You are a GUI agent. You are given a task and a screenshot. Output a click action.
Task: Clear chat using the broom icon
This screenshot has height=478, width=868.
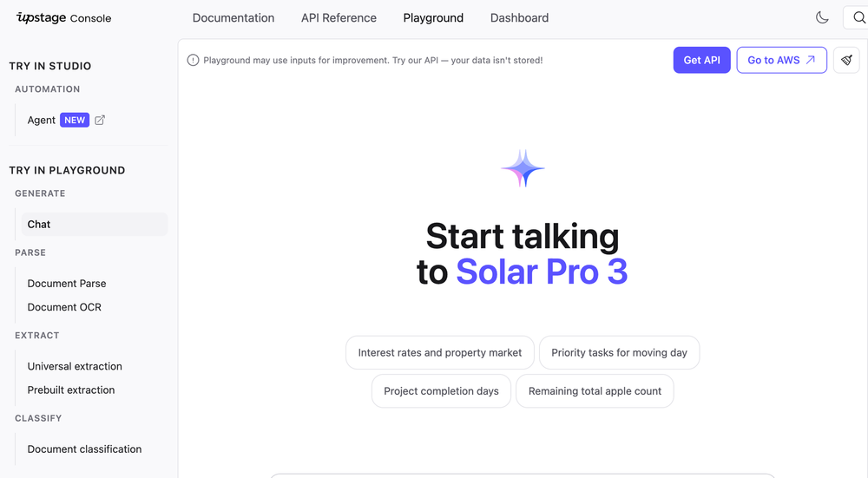click(846, 60)
